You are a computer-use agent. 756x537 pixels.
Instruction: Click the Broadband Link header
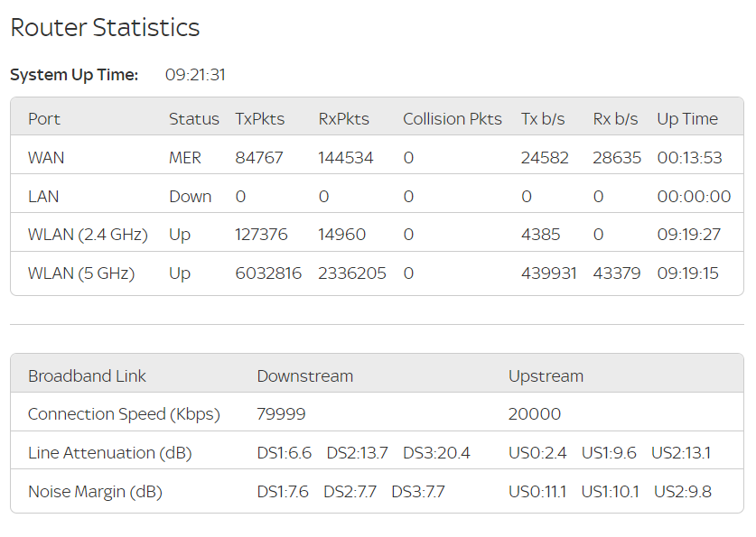pos(87,376)
